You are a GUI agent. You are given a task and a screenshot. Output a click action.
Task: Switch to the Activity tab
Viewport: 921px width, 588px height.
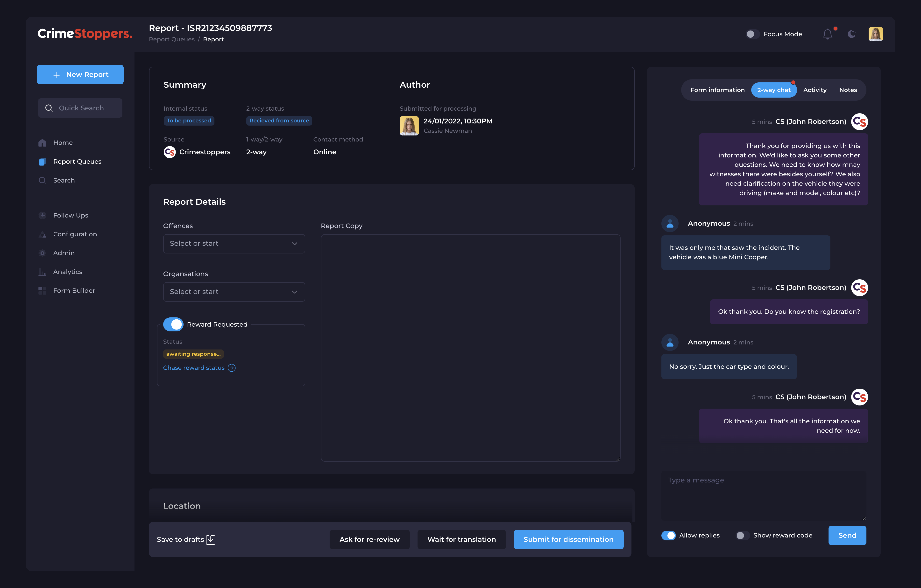coord(815,90)
